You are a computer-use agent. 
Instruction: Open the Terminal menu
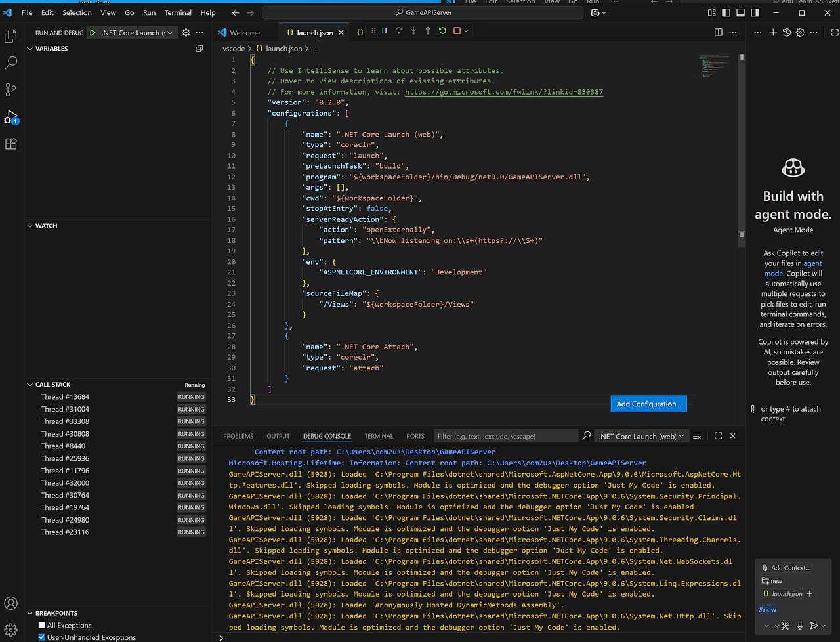[x=178, y=12]
